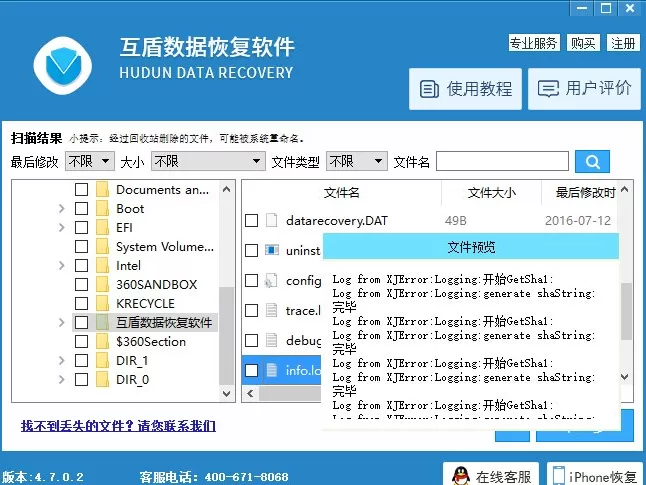This screenshot has height=485, width=646.
Task: Check the Boot folder checkbox
Action: click(81, 209)
